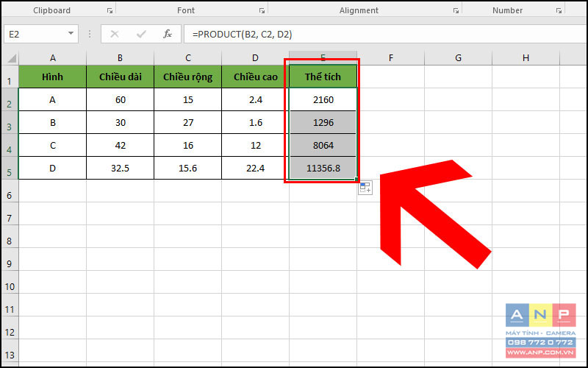Viewport: 588px width, 368px height.
Task: Select row 1 header
Action: pos(10,77)
